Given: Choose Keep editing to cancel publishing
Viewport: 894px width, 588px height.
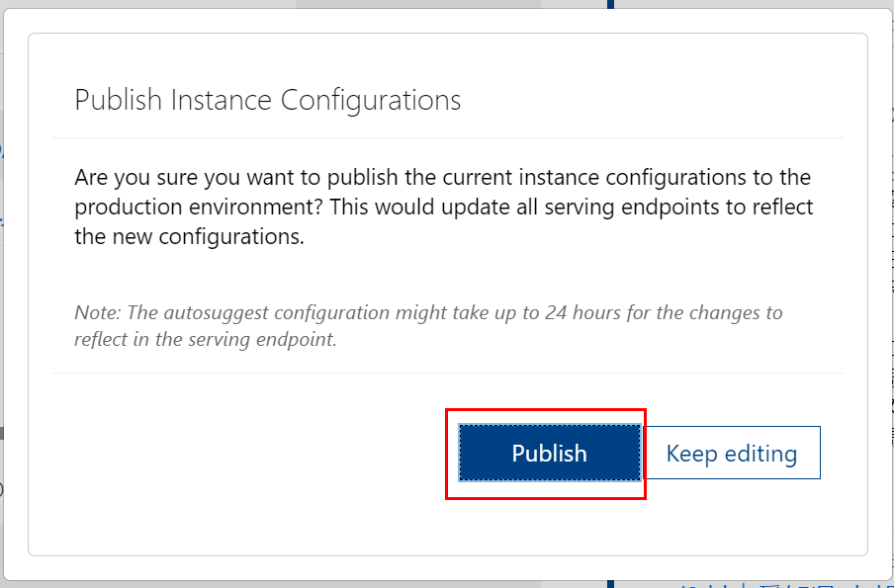Looking at the screenshot, I should [732, 453].
